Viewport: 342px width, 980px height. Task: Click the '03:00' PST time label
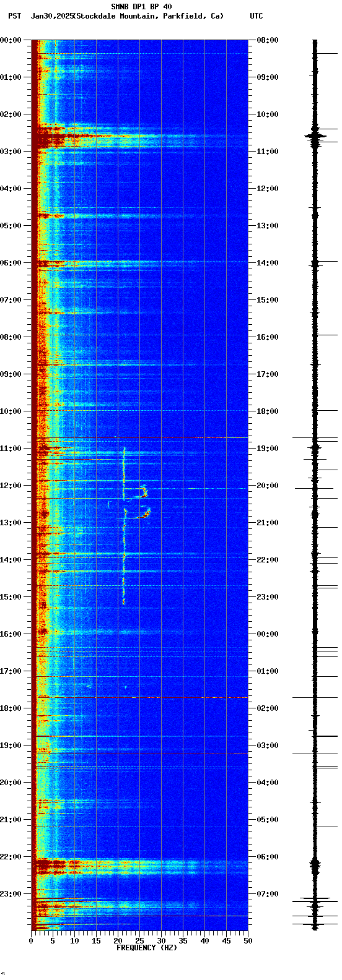[x=11, y=152]
